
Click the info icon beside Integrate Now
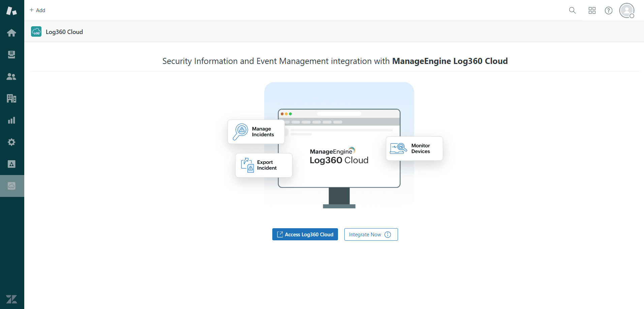[x=388, y=235]
